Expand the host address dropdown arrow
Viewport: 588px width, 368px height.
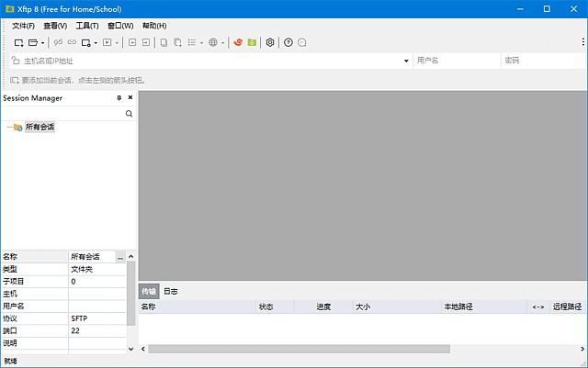[x=406, y=61]
